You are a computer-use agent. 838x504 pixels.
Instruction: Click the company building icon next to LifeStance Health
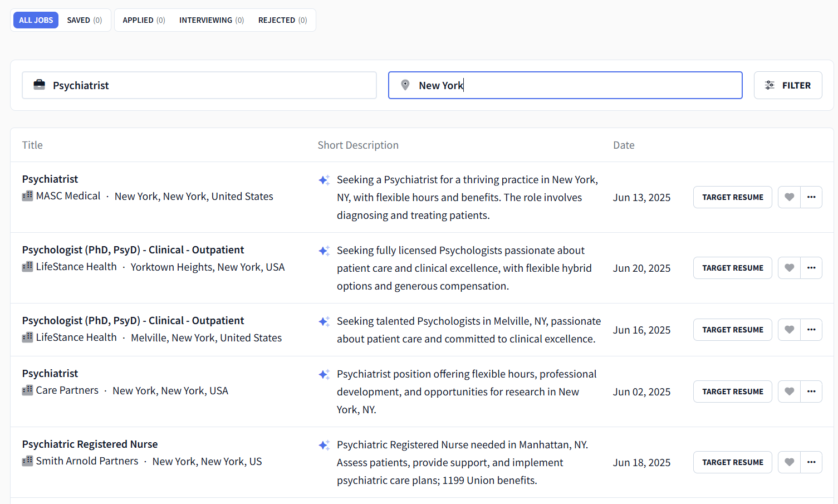(27, 267)
